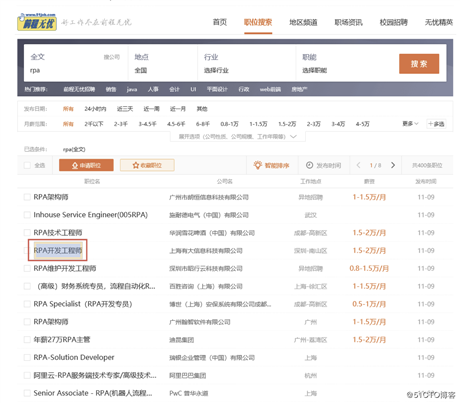The width and height of the screenshot is (460, 403).
Task: Click the rpa(全文) selected condition tag
Action: point(74,149)
